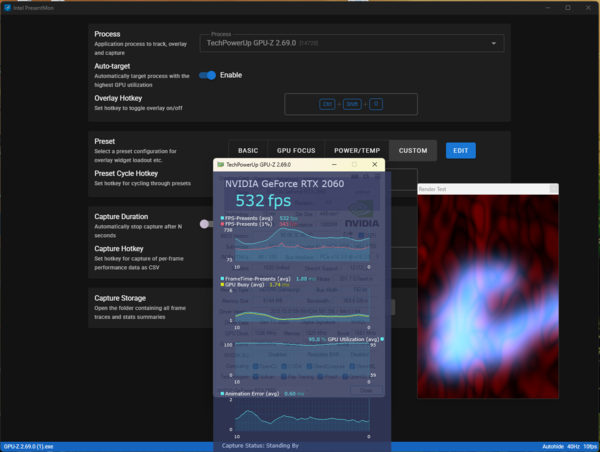This screenshot has height=452, width=600.
Task: Click the GPU Utilization (avg) overlay label
Action: click(x=353, y=339)
